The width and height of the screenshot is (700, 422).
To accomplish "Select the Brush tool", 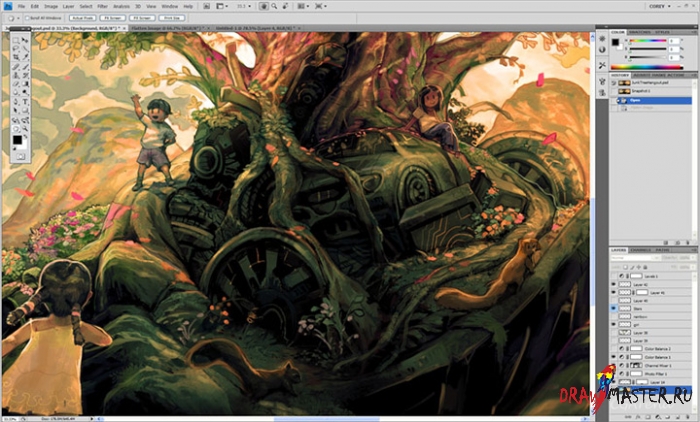I will (x=25, y=67).
